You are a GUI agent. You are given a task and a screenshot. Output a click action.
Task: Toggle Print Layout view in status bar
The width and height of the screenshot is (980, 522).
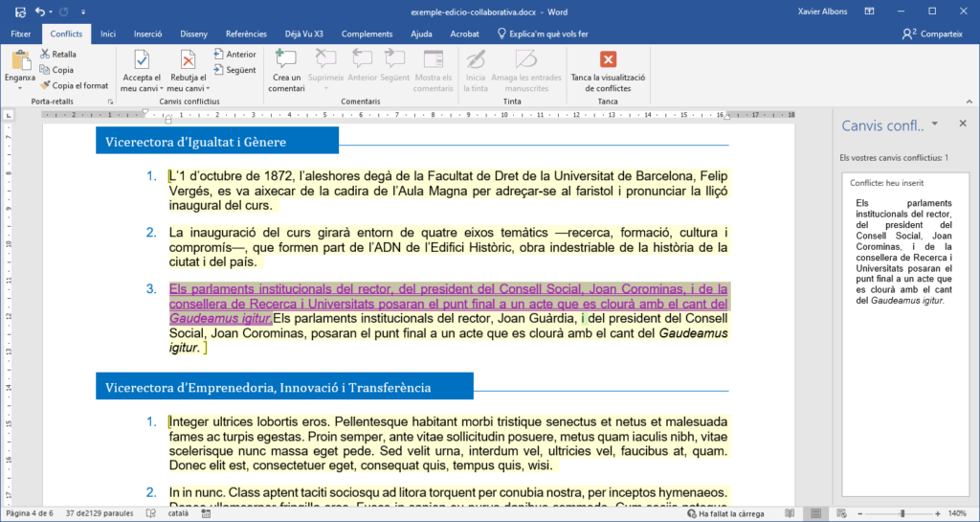click(814, 514)
